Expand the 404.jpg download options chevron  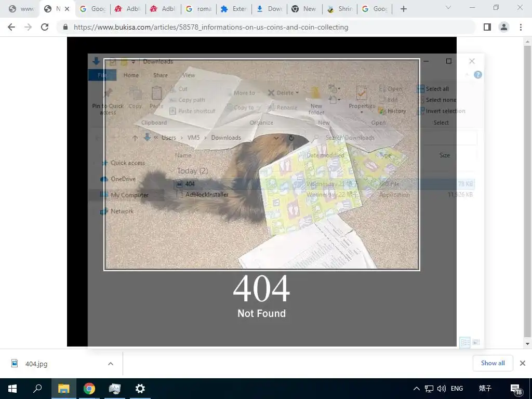point(111,364)
